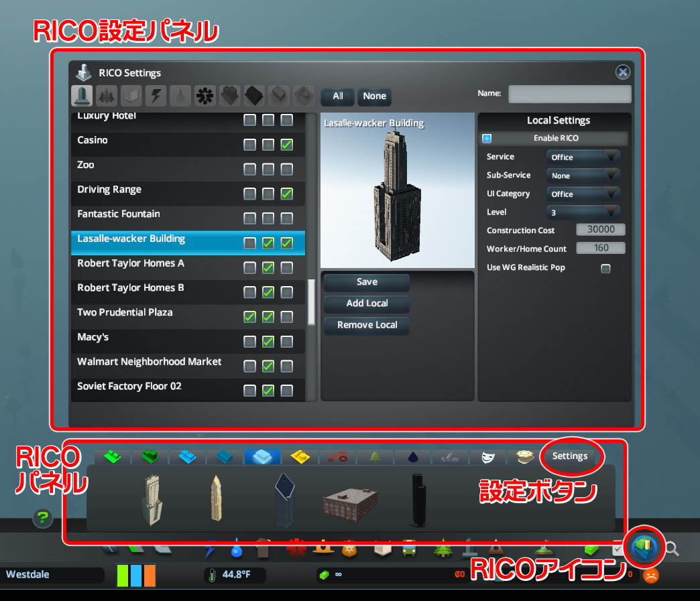Open the RICO icon in the toolbar
The image size is (700, 601).
pyautogui.click(x=644, y=547)
